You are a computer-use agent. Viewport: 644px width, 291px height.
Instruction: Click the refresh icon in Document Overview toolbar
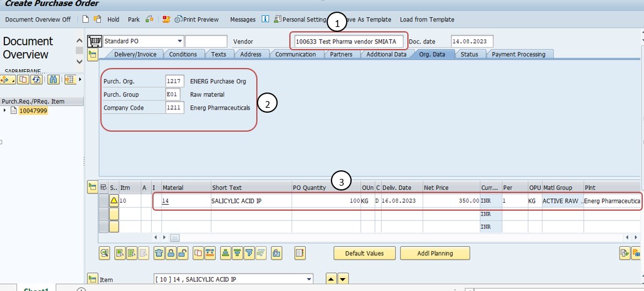[x=36, y=80]
